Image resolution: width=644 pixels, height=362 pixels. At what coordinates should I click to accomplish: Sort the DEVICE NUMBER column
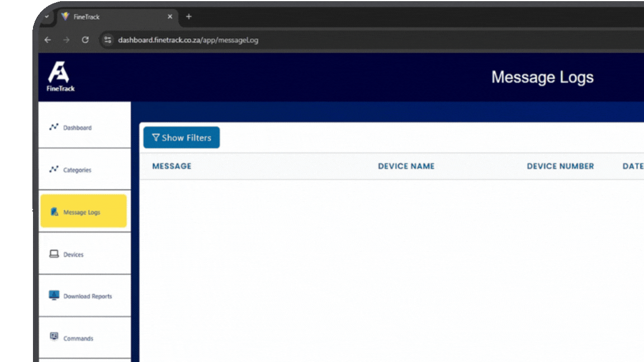click(x=560, y=166)
